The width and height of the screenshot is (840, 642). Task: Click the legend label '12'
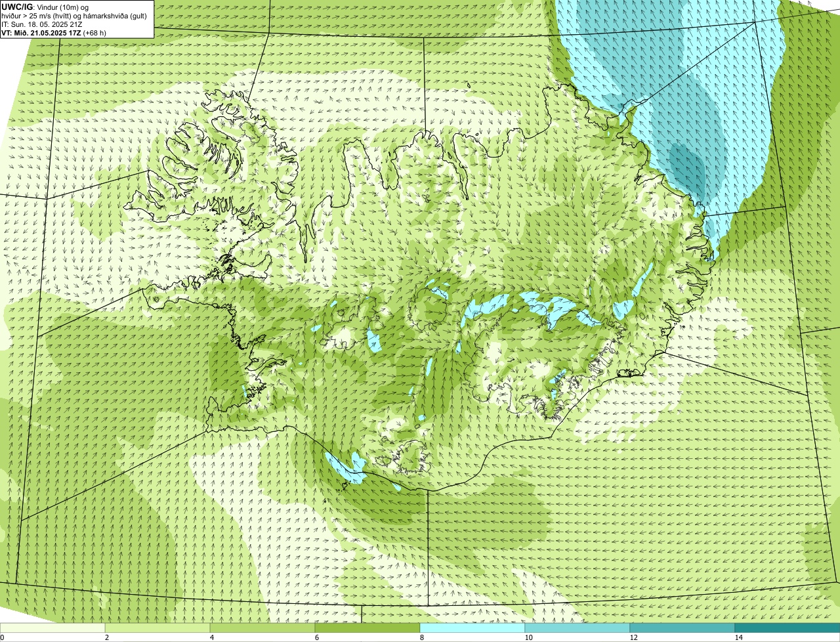[633, 637]
